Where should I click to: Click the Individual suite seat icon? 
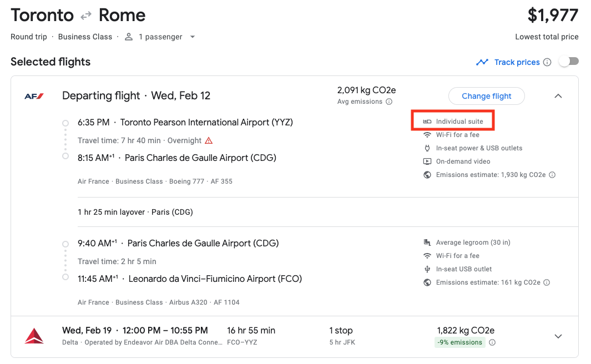point(427,120)
